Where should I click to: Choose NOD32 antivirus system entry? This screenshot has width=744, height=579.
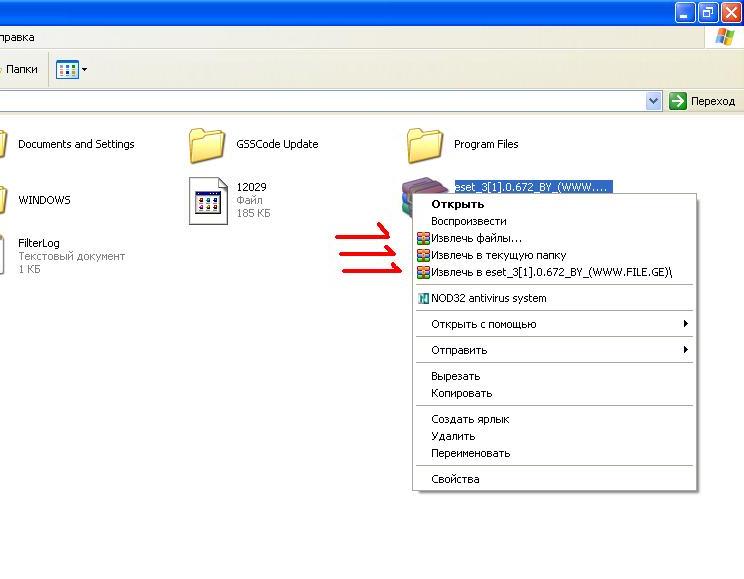pyautogui.click(x=554, y=299)
